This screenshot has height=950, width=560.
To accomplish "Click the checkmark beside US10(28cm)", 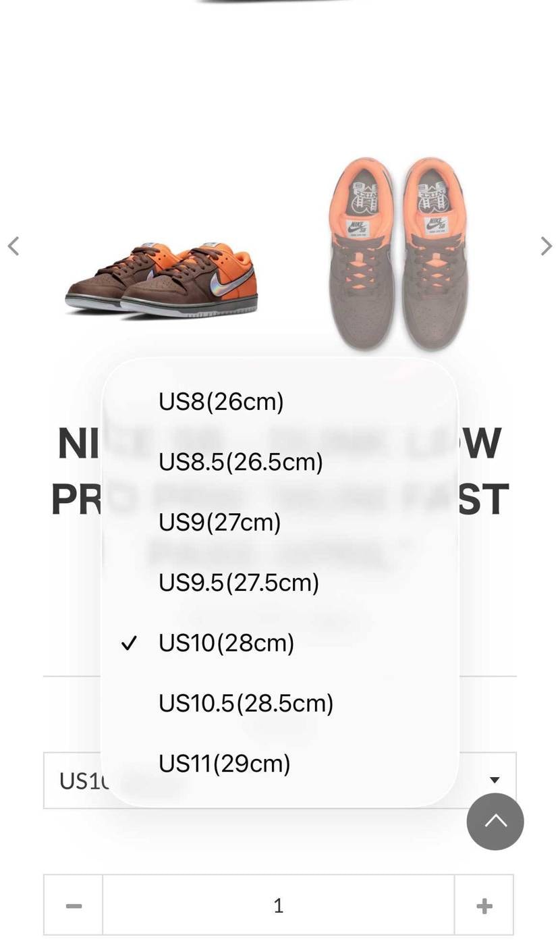I will (129, 643).
